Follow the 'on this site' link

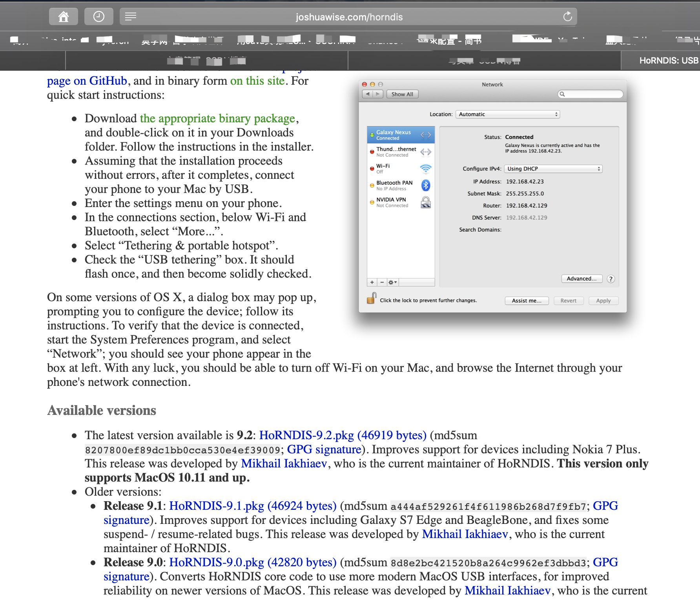[x=257, y=81]
